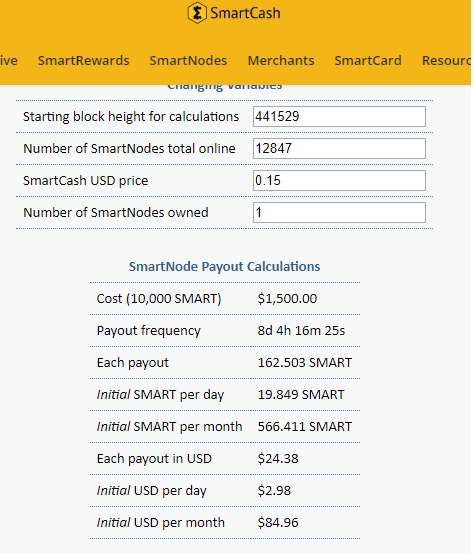The image size is (473, 553).
Task: Open the SmartCard menu
Action: (x=368, y=61)
